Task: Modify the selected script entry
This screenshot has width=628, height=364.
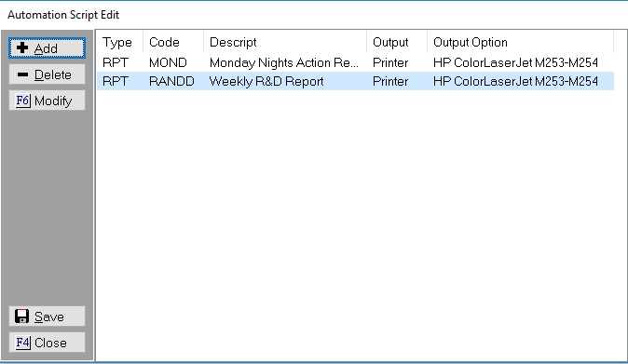Action: pyautogui.click(x=47, y=101)
